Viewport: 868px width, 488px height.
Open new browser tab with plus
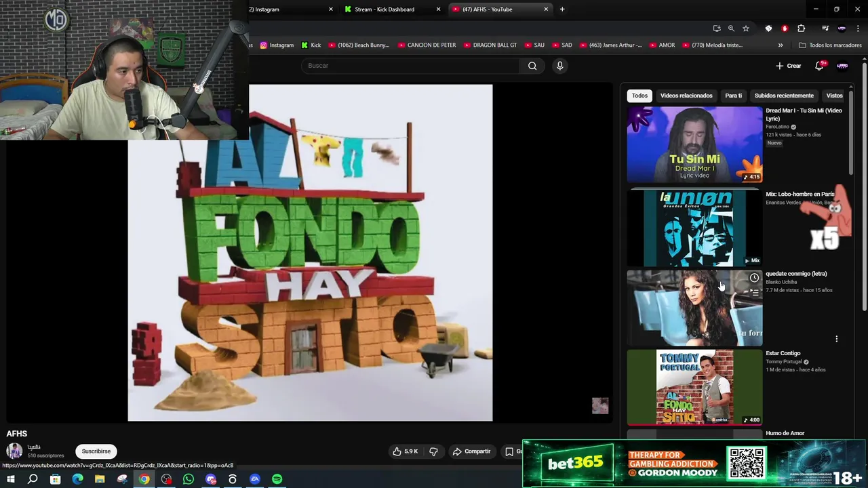[562, 9]
